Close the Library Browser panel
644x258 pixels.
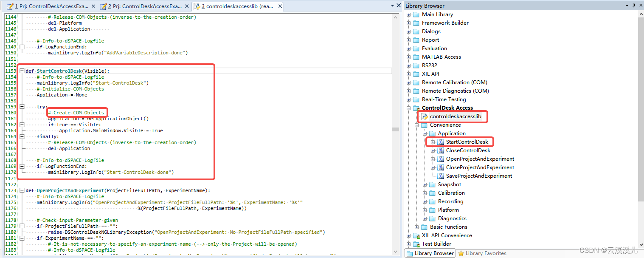[640, 6]
